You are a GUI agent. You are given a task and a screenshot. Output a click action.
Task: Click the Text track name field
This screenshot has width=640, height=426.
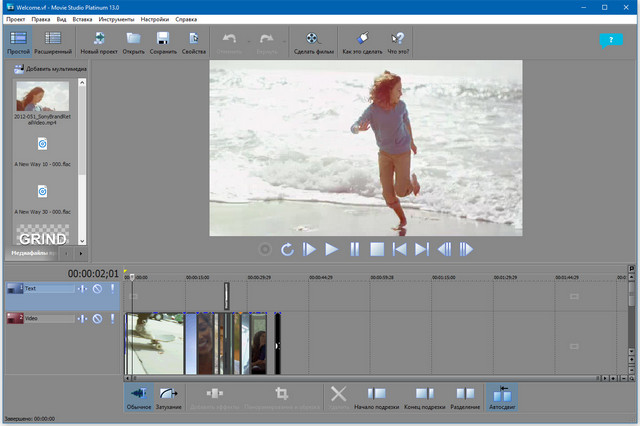tap(49, 288)
